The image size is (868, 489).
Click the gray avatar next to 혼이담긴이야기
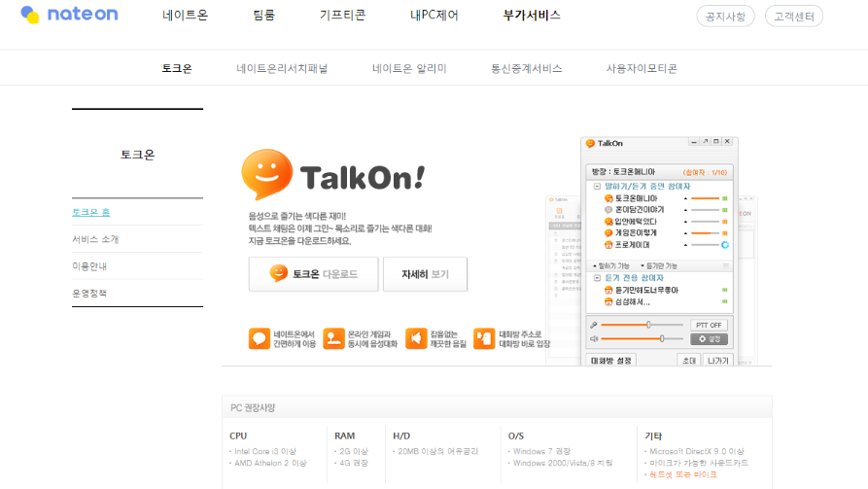click(608, 210)
